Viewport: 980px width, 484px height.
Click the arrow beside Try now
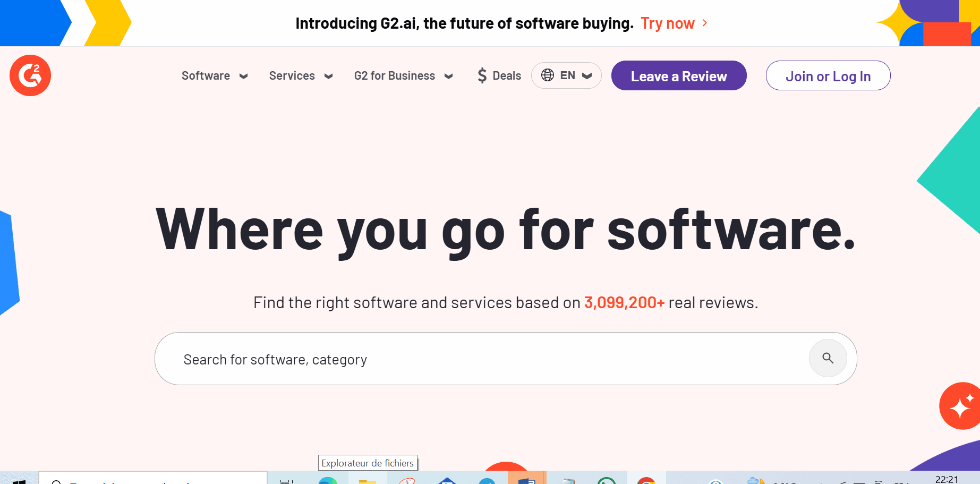coord(705,23)
